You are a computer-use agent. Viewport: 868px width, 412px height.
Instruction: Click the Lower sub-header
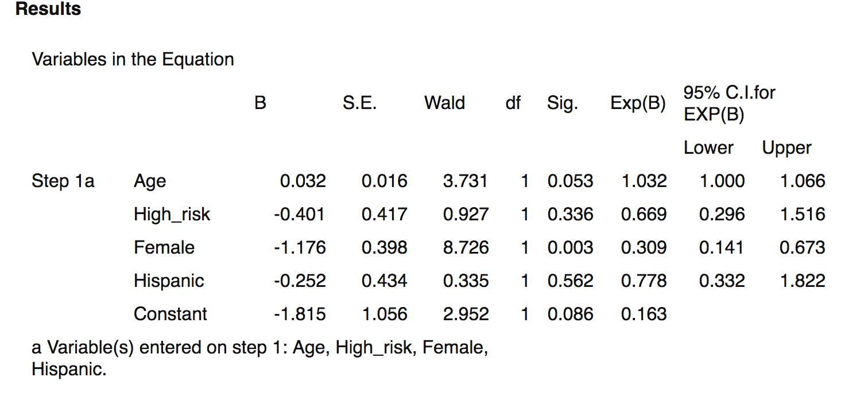point(708,148)
